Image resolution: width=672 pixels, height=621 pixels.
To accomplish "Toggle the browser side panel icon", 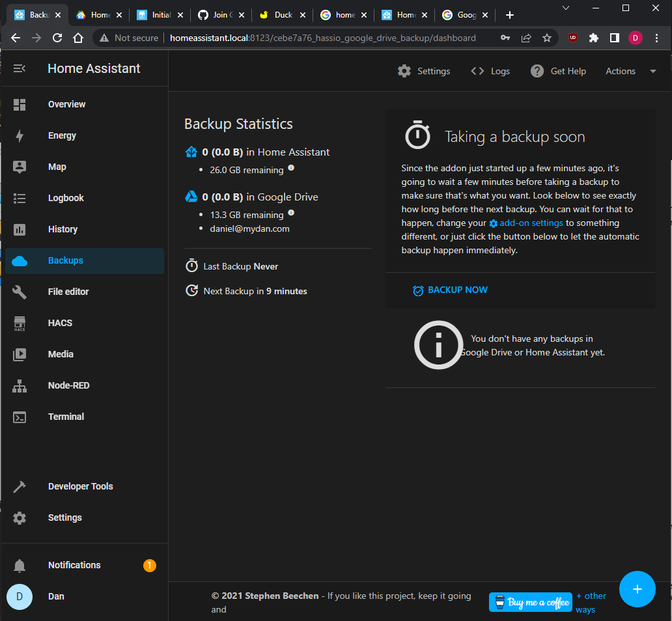I will (615, 38).
